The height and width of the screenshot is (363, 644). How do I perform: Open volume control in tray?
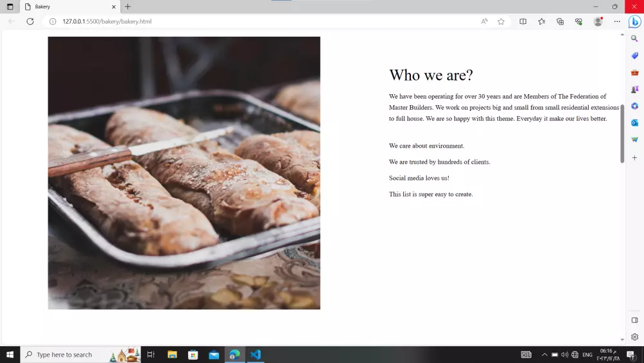tap(565, 355)
